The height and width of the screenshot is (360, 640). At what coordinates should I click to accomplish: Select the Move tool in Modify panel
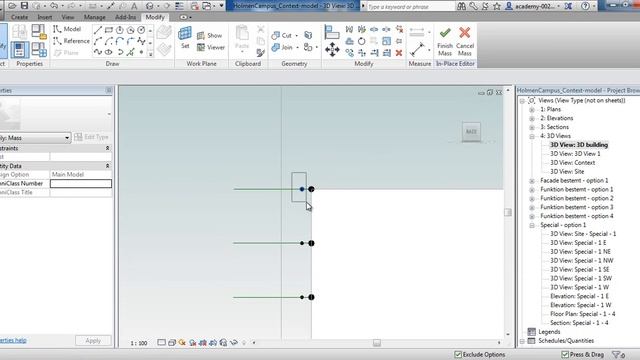click(x=332, y=49)
